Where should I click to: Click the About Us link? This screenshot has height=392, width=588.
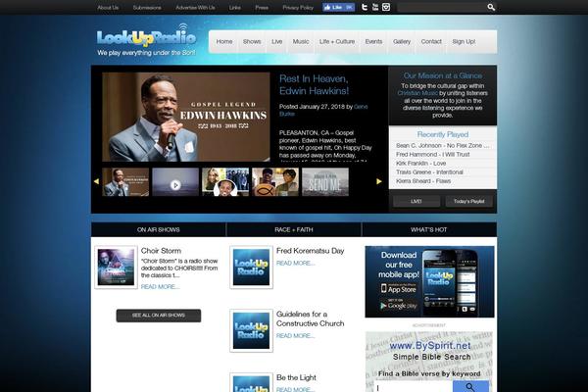(x=108, y=8)
